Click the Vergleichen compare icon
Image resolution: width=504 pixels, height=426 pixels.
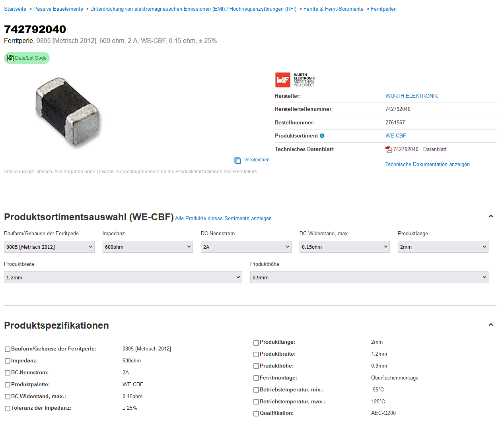tap(237, 160)
